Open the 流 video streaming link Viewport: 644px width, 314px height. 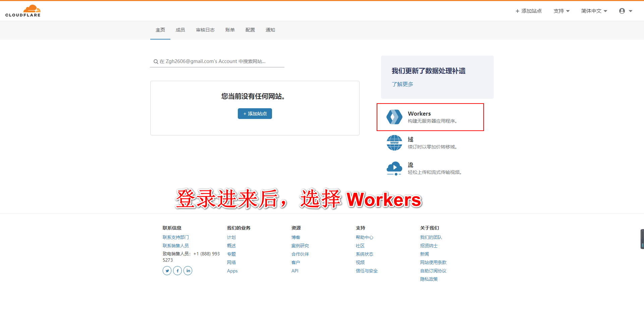point(411,165)
